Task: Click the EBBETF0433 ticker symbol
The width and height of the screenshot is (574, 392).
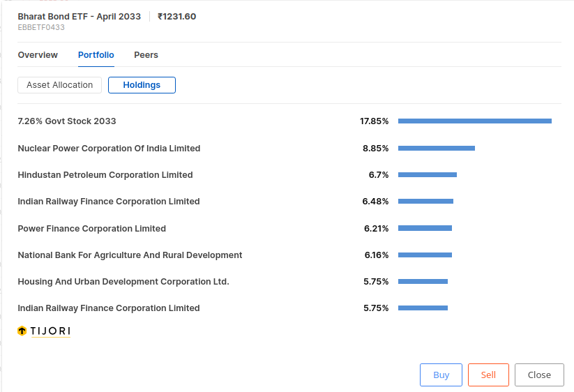Action: click(41, 27)
